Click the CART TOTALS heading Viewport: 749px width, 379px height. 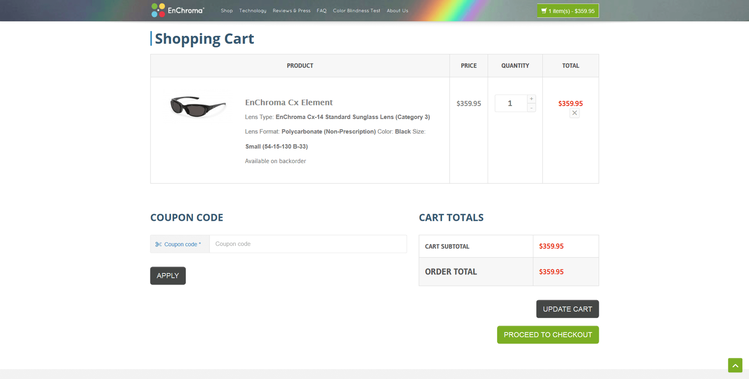coord(451,217)
